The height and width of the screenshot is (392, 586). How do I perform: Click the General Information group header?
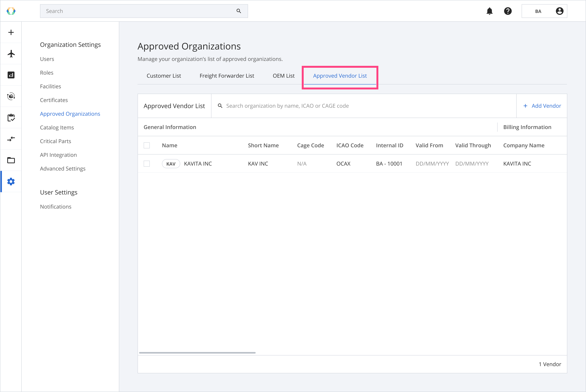pos(170,127)
